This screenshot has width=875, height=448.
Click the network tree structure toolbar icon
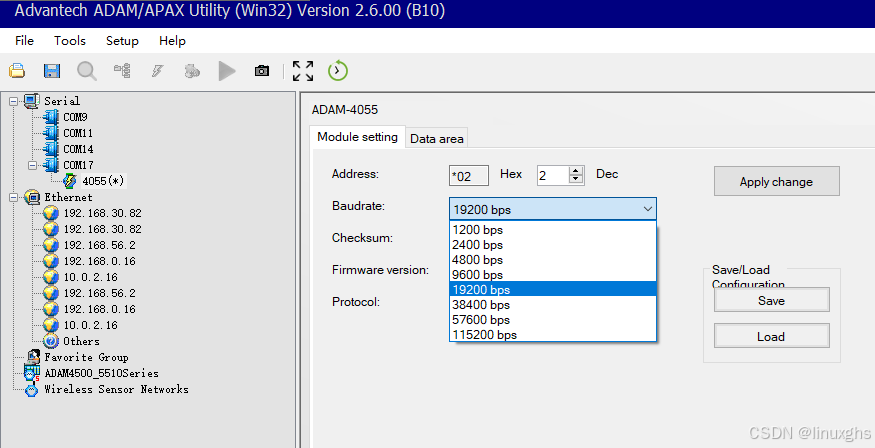[x=122, y=71]
